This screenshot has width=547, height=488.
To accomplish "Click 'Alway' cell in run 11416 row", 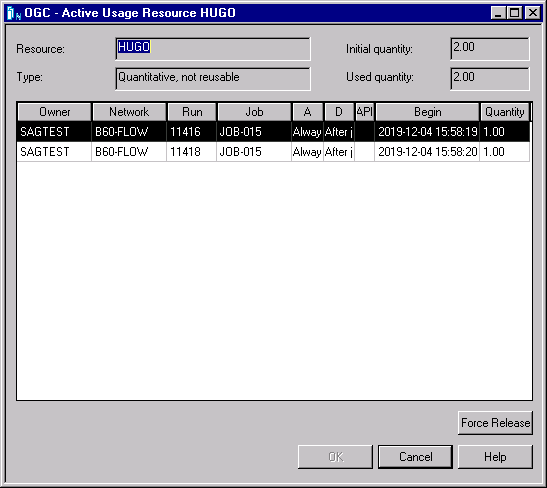I will click(x=307, y=132).
